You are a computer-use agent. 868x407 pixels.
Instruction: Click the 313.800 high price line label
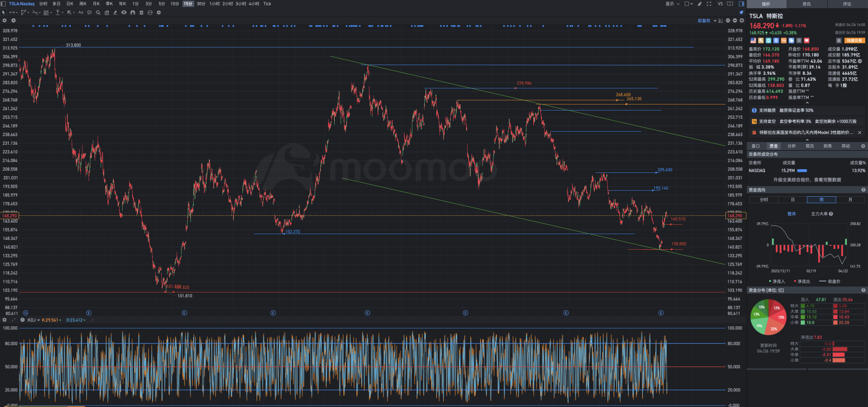tap(73, 45)
